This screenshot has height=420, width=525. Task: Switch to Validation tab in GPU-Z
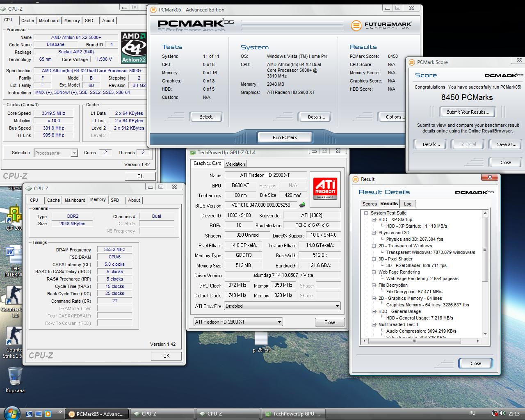click(235, 164)
